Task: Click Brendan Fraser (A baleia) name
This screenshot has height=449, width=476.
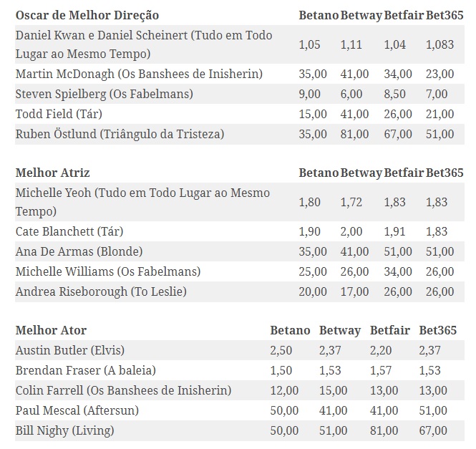Action: click(x=86, y=370)
